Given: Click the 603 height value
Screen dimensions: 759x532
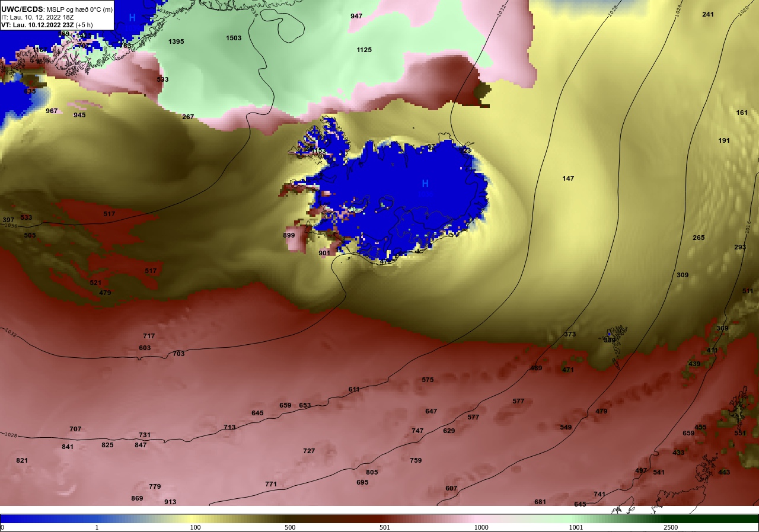Looking at the screenshot, I should [145, 348].
